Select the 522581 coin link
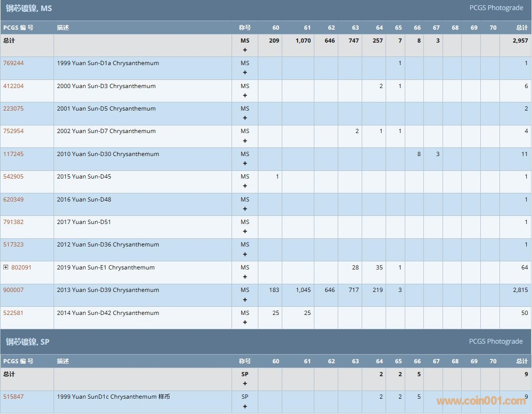Image resolution: width=532 pixels, height=414 pixels. 13,313
